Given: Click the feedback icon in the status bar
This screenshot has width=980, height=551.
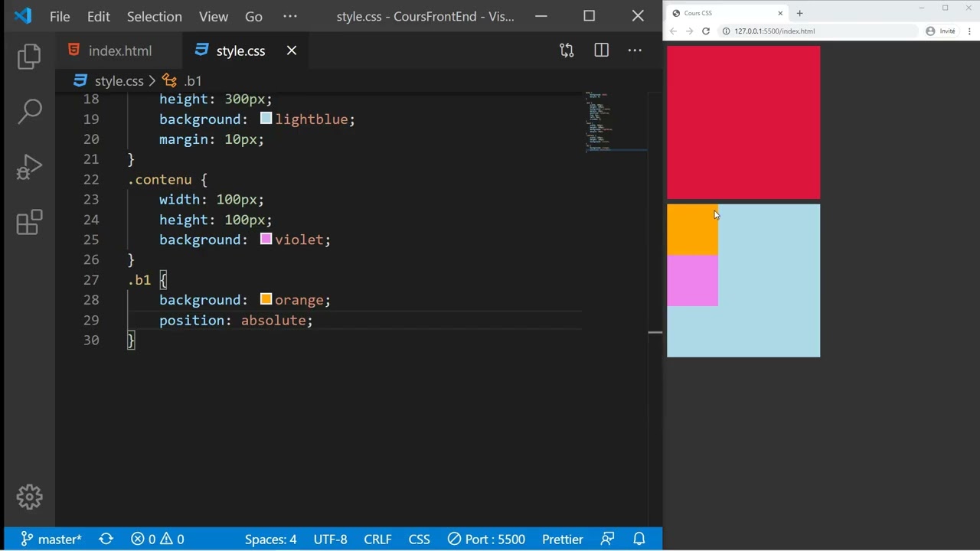Looking at the screenshot, I should coord(608,539).
